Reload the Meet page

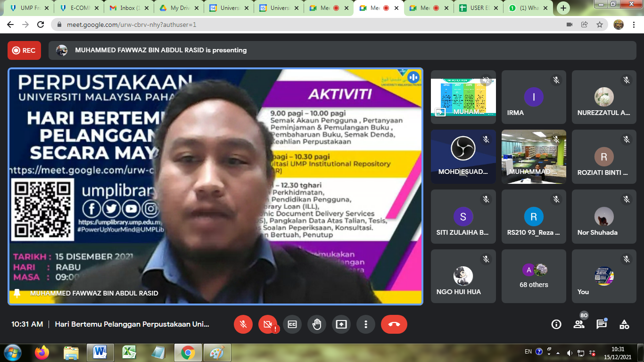coord(41,25)
